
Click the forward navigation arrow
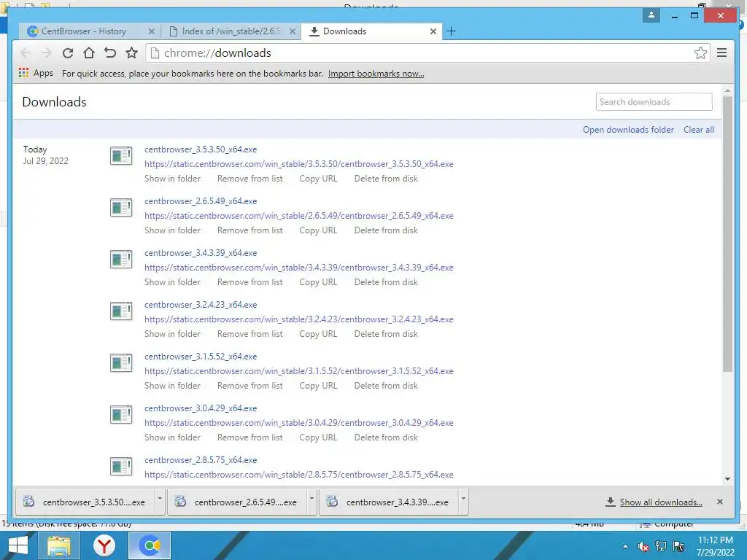point(46,52)
